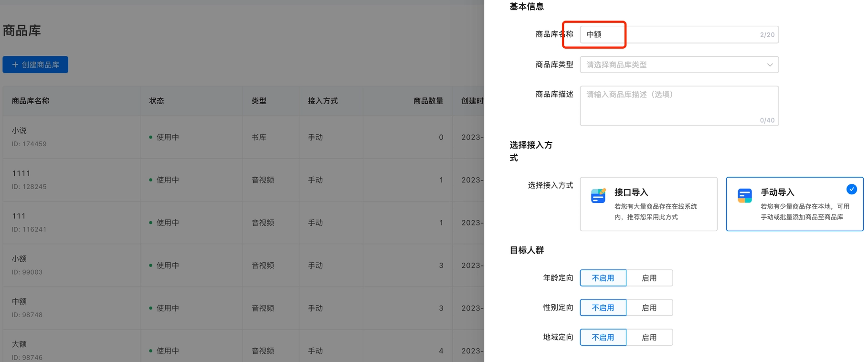Viewport: 868px width, 362px height.
Task: Enable 地域定向 targeting
Action: click(x=649, y=337)
